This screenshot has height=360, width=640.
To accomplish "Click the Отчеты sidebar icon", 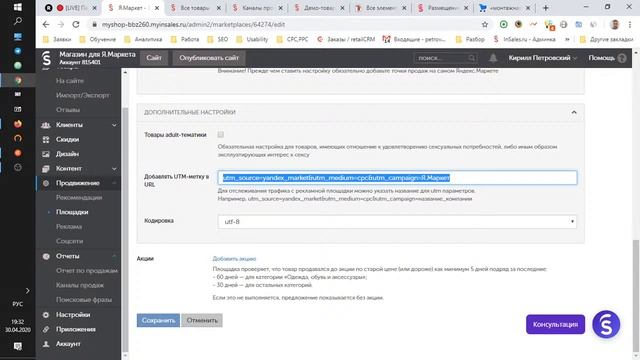I will click(x=46, y=256).
